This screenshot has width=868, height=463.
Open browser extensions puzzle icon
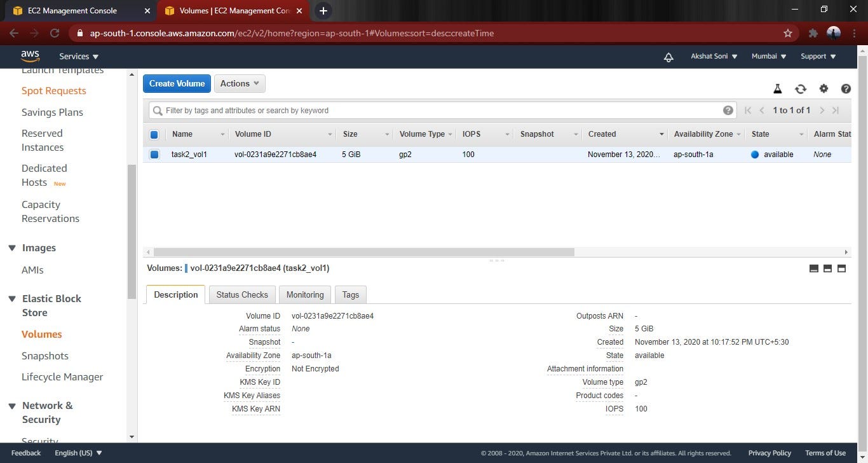pos(813,33)
